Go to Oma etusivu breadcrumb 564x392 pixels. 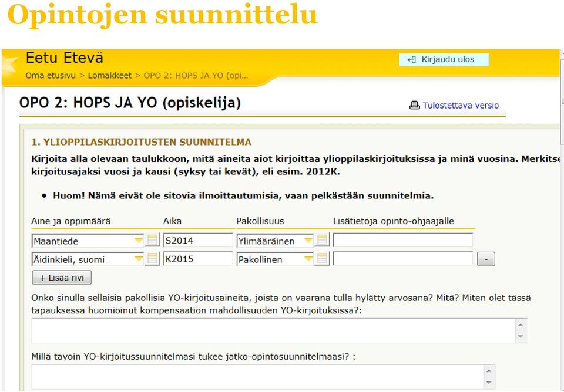coord(51,76)
